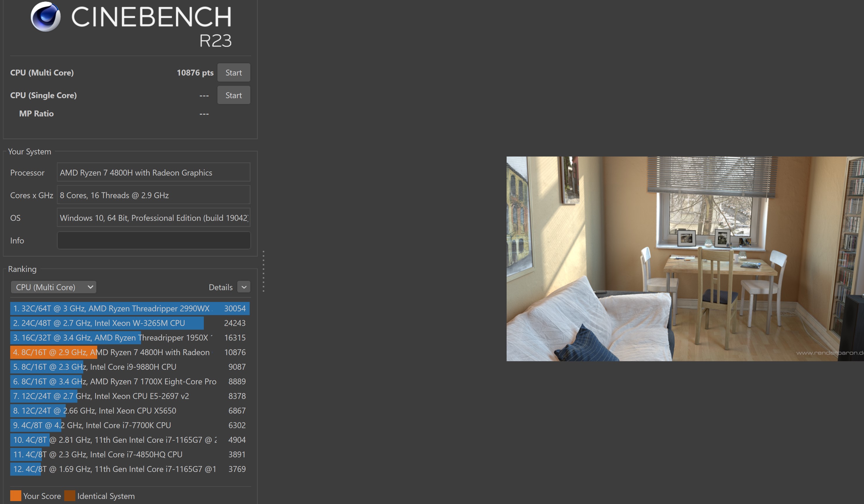Select the Processor field AMD Ryzen 7 4800H
The height and width of the screenshot is (504, 864).
(x=154, y=173)
